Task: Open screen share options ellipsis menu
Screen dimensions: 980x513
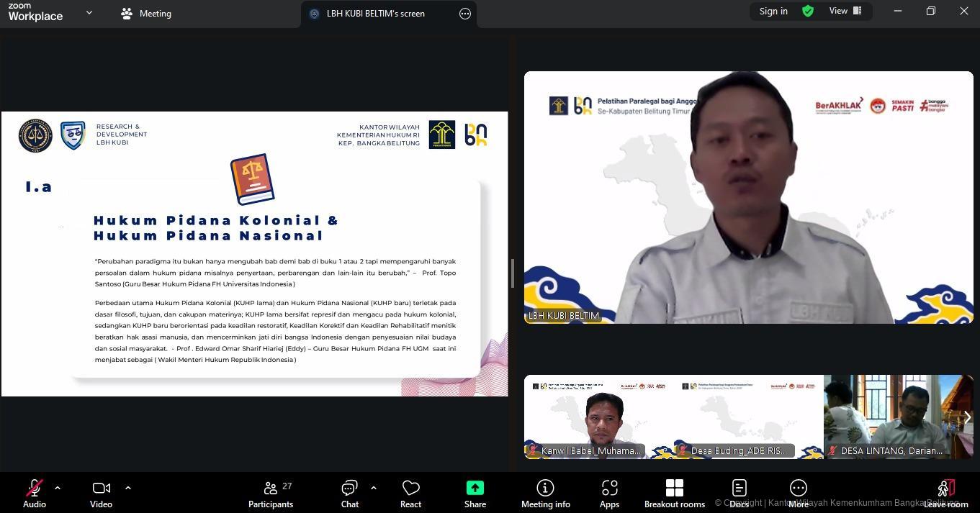Action: click(465, 14)
